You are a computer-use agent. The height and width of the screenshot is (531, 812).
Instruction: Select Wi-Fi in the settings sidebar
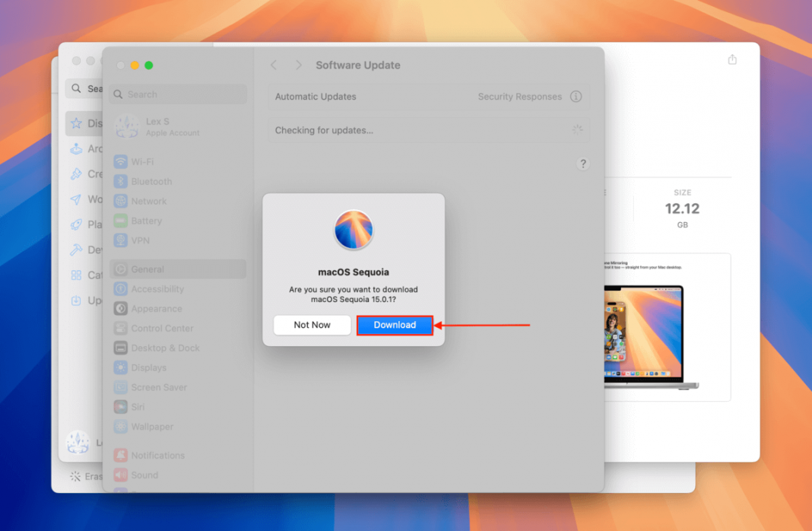(x=141, y=161)
